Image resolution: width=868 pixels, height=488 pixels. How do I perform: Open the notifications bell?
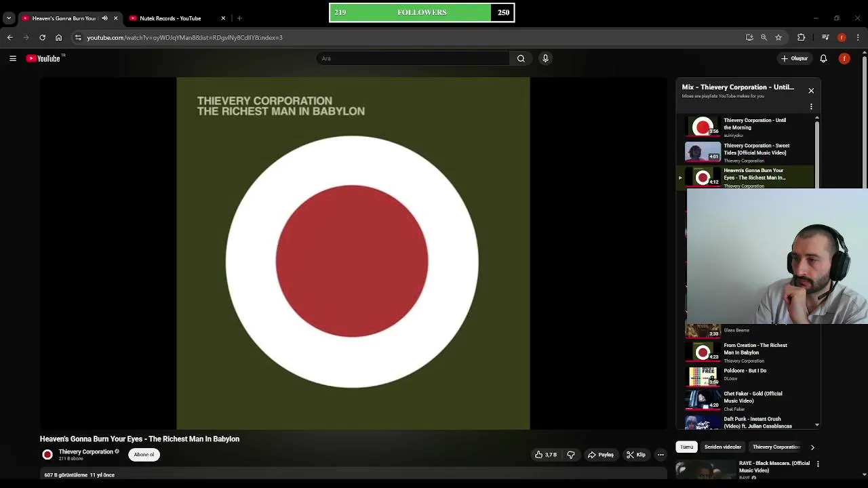coord(823,58)
